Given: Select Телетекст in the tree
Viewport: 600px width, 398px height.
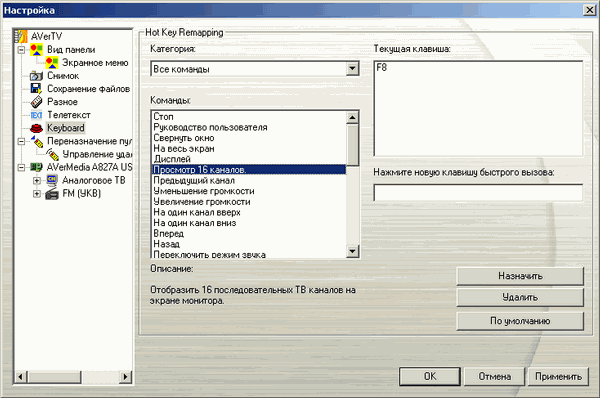Looking at the screenshot, I should [69, 115].
